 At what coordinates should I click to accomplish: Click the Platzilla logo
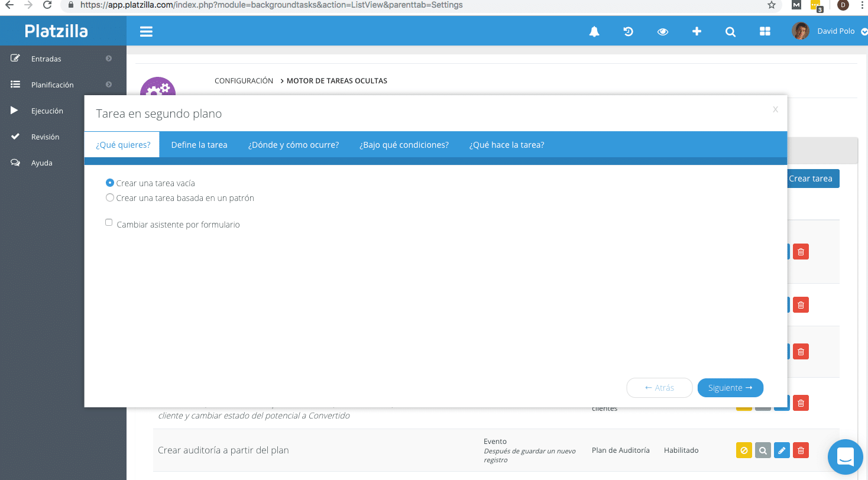point(56,31)
